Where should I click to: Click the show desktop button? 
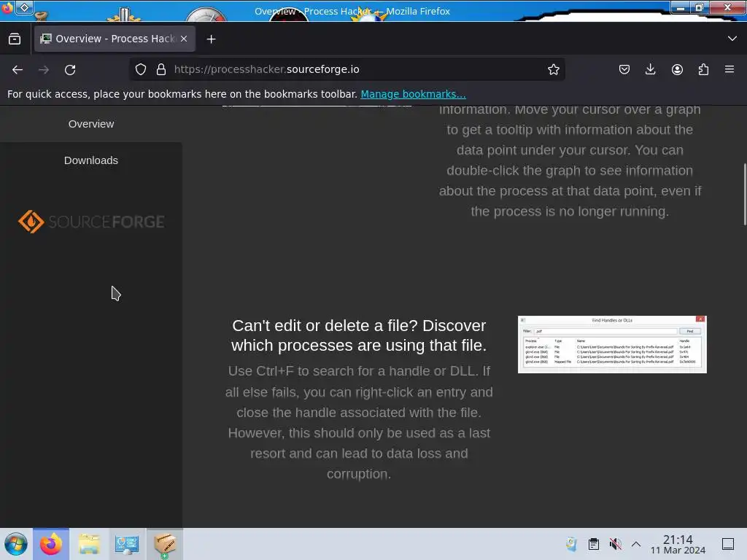click(x=728, y=544)
